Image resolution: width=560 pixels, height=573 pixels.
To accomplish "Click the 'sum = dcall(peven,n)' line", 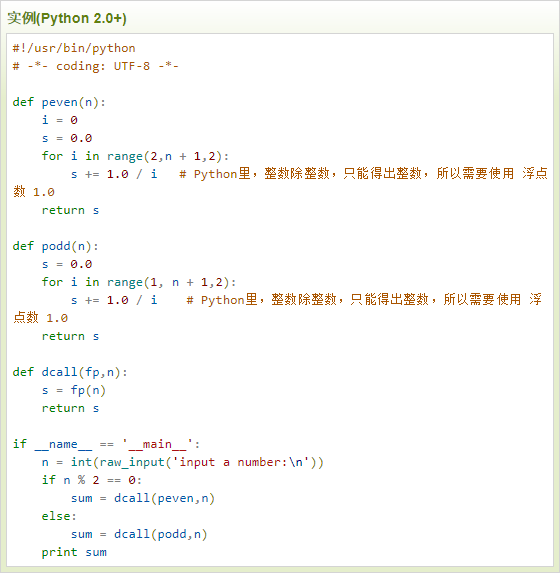I will [143, 498].
